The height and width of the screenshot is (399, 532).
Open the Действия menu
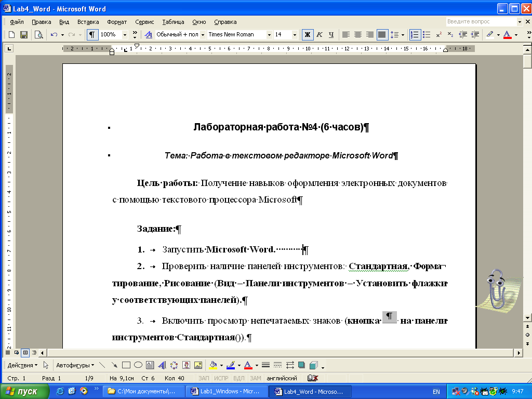tap(22, 365)
